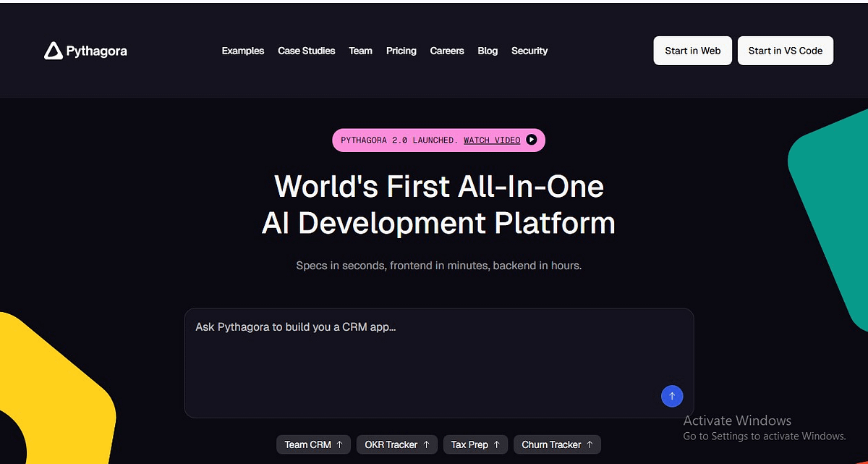This screenshot has height=464, width=868.
Task: Open the Examples page
Action: [x=243, y=51]
